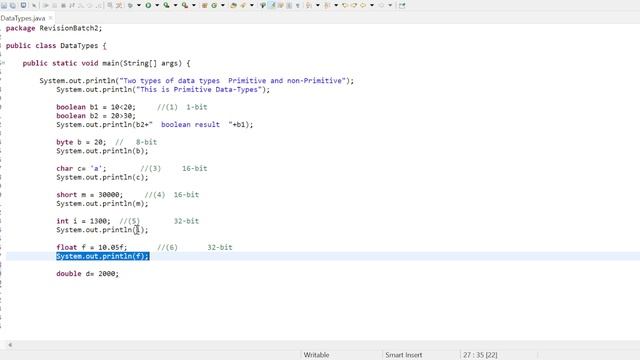Click the Resume debug icon
The height and width of the screenshot is (360, 640).
46,5
